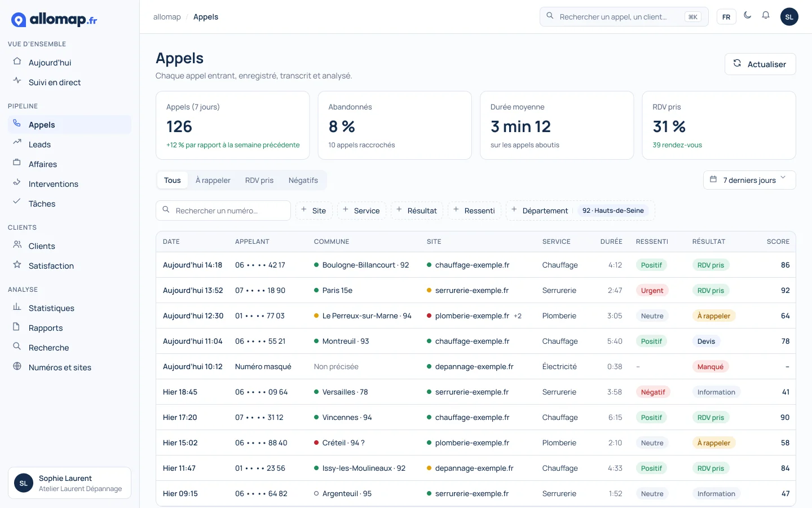Add a Service filter
812x508 pixels.
click(x=361, y=211)
